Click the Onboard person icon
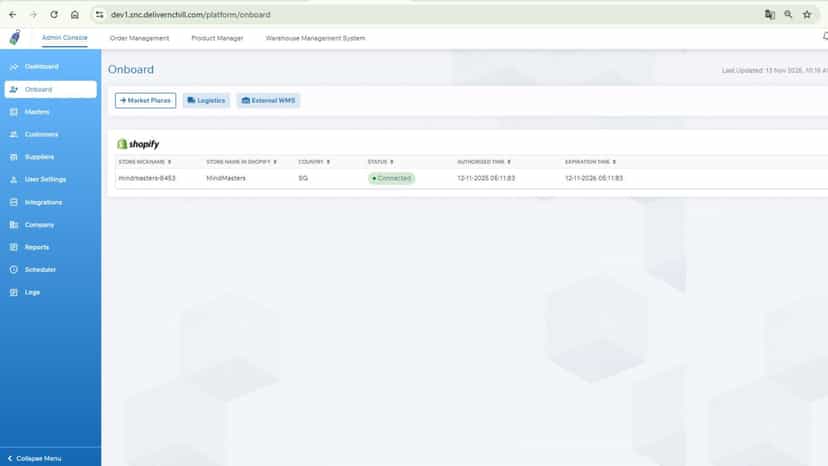The height and width of the screenshot is (466, 828). 14,89
